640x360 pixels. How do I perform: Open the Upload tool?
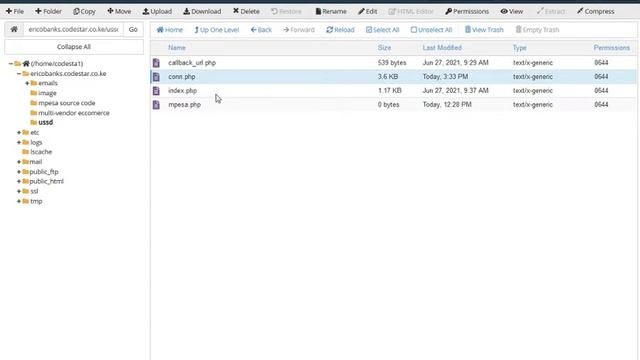click(x=157, y=11)
